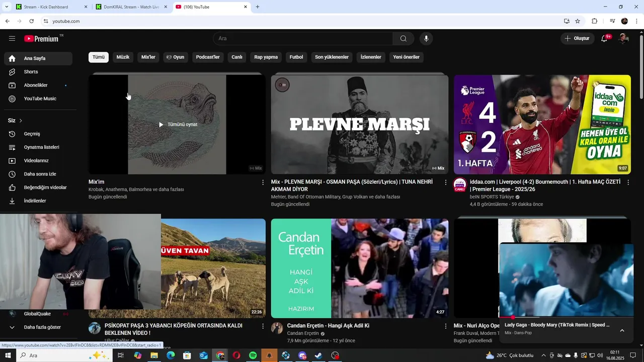Open Daha sonra izle list

(38, 174)
